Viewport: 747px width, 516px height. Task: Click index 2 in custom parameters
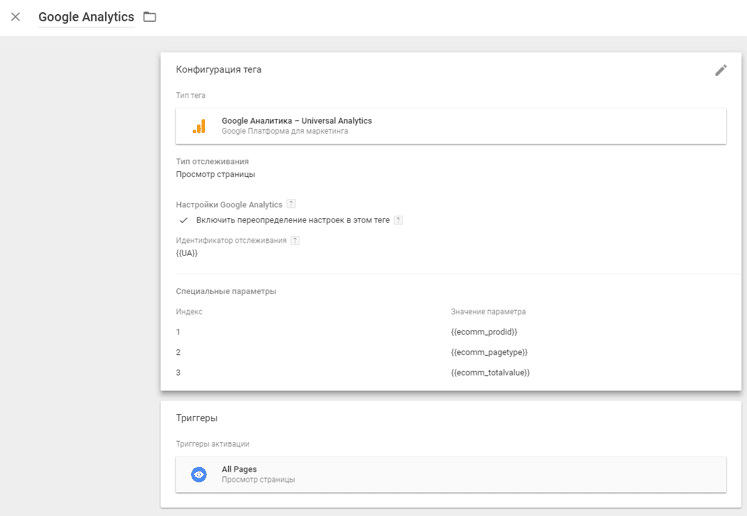(x=178, y=352)
